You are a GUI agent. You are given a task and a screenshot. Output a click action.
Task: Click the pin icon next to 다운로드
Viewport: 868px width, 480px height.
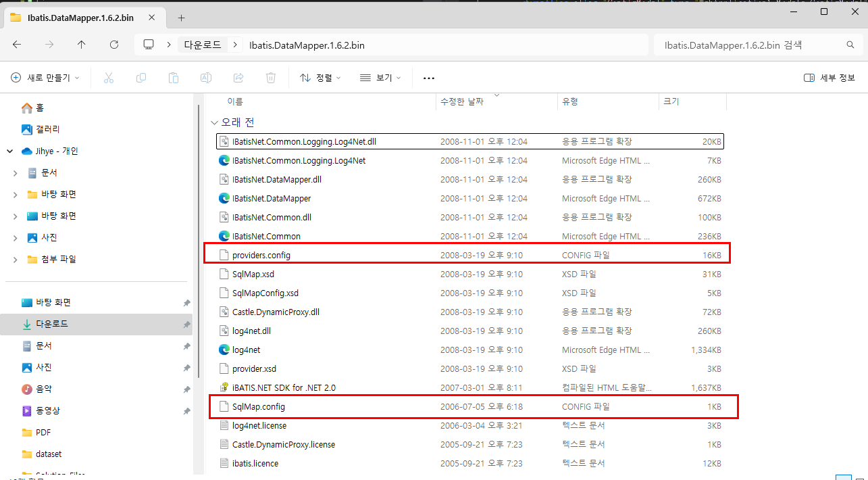(x=186, y=325)
